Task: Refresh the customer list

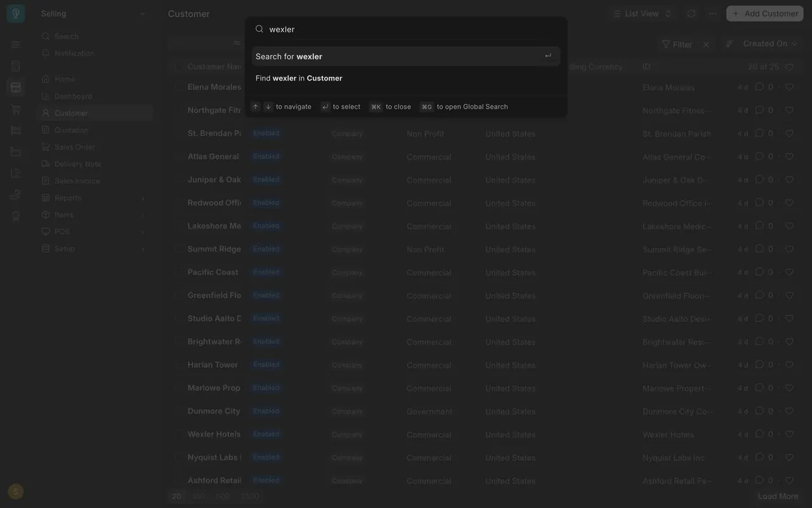Action: [691, 13]
